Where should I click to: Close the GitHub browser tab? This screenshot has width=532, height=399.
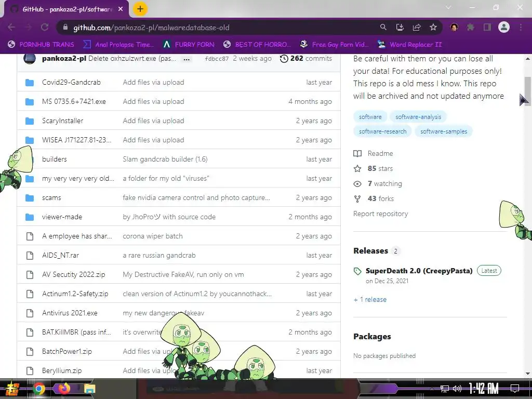121,9
